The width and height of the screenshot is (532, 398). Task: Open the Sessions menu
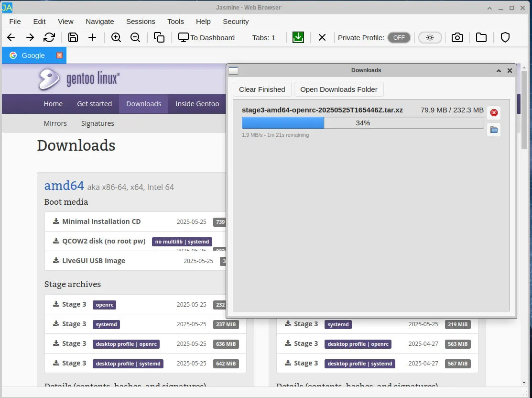point(141,22)
